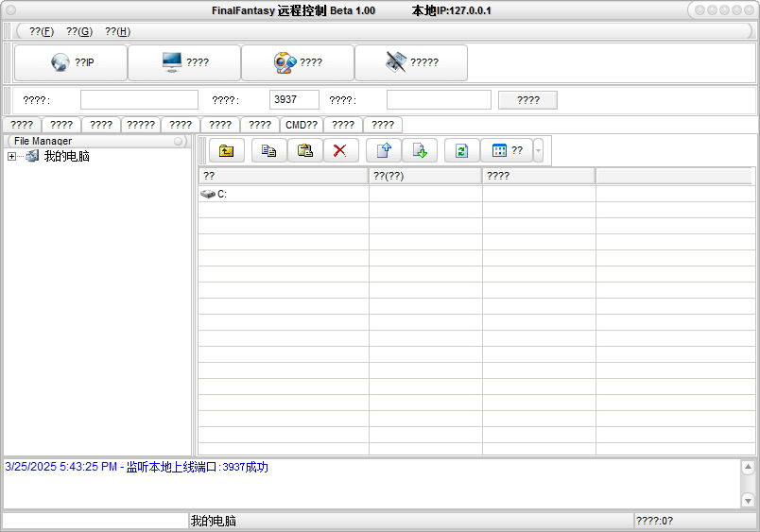Click the port field containing 3937

(x=294, y=100)
